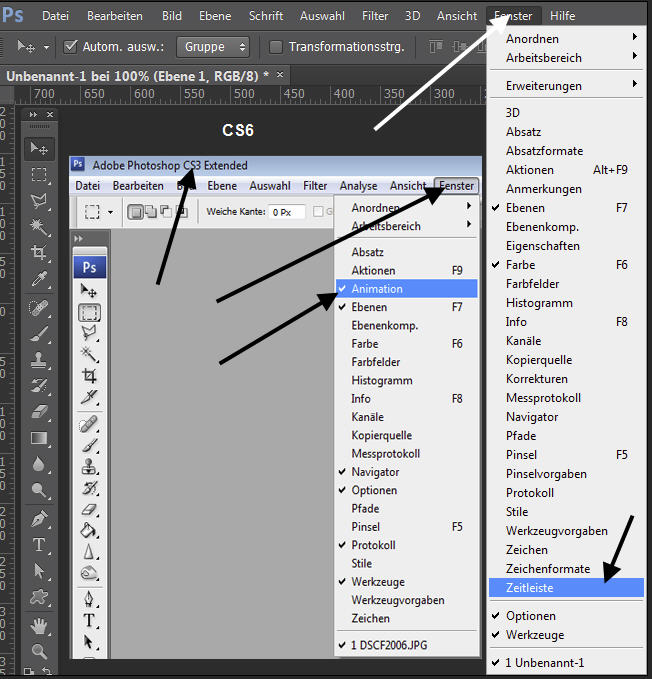The height and width of the screenshot is (679, 652).
Task: Choose the Hand tool in left toolbar
Action: [x=39, y=626]
